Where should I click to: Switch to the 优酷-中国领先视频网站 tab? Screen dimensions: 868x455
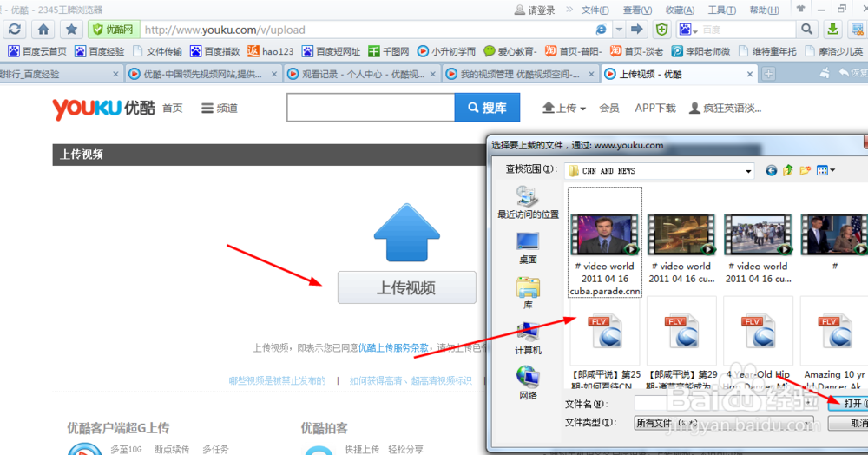pyautogui.click(x=203, y=74)
